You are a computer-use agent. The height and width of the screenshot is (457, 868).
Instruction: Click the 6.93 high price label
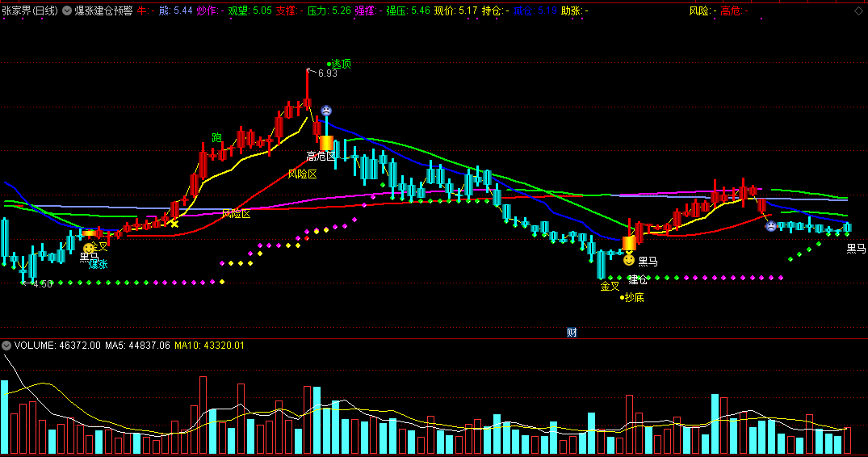coord(328,73)
